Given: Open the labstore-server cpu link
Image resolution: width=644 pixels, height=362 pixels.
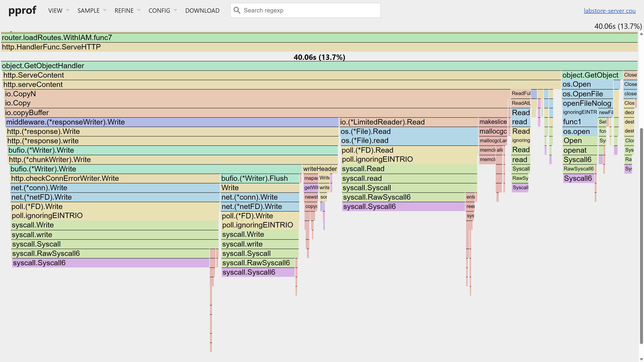Looking at the screenshot, I should pyautogui.click(x=609, y=11).
